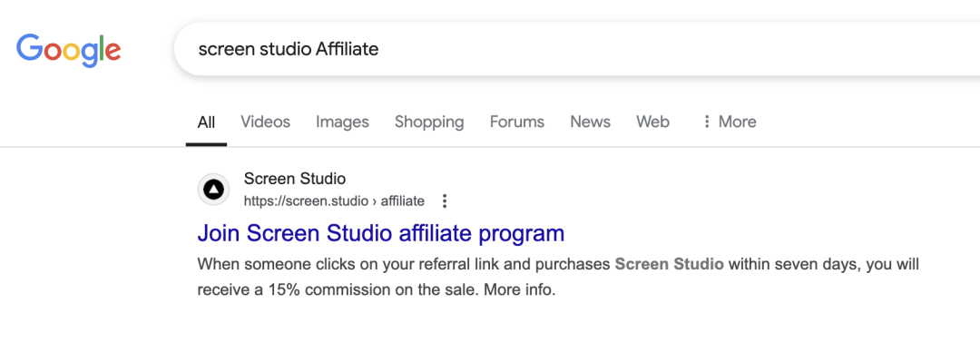This screenshot has width=980, height=352.
Task: Switch to the Images tab
Action: [342, 122]
